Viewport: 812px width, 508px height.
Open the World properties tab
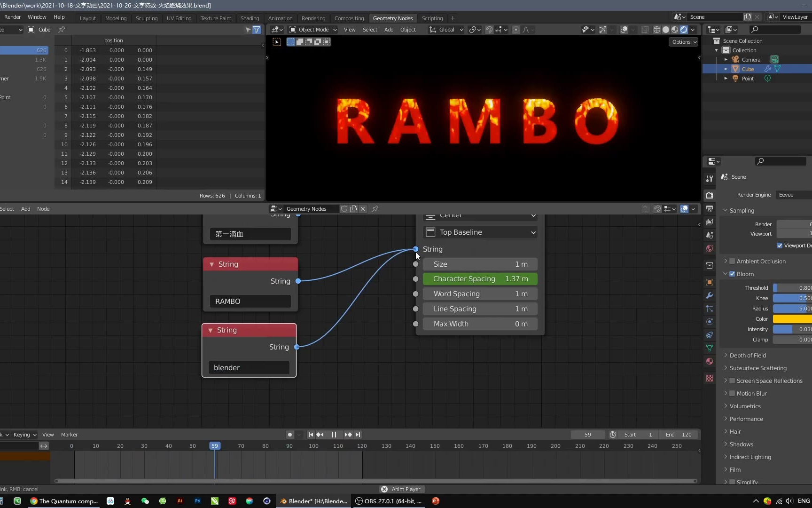pos(710,248)
